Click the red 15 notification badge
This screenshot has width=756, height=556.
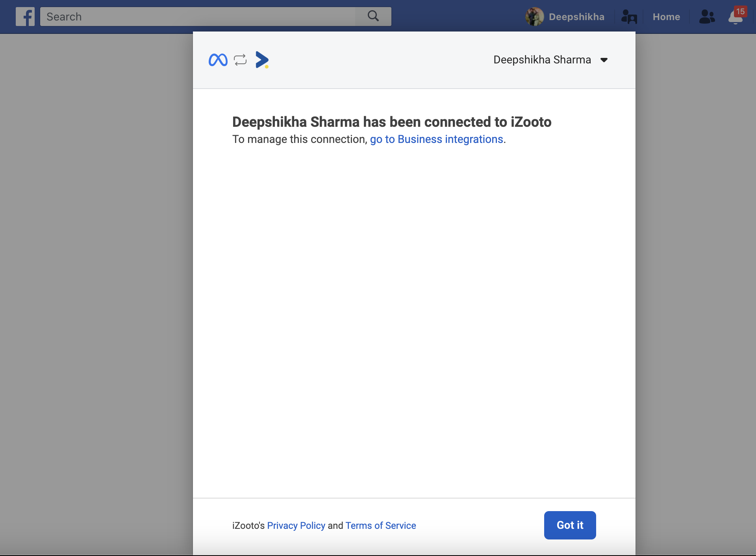(x=740, y=11)
